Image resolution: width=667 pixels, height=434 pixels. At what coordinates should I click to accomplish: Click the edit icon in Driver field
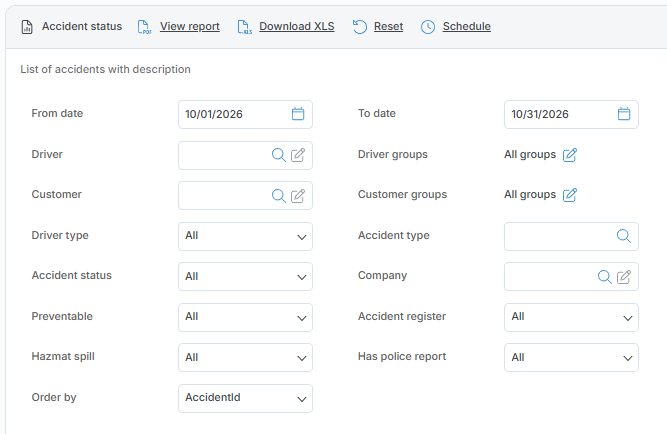[x=298, y=155]
